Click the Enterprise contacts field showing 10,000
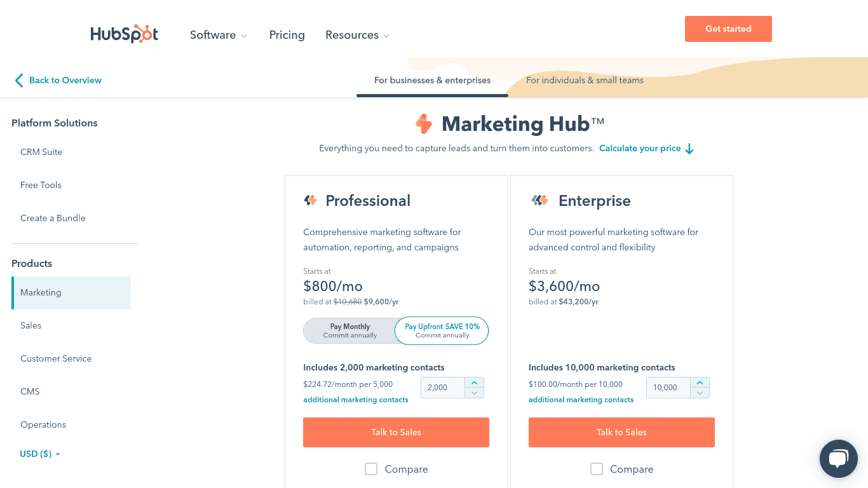Image resolution: width=868 pixels, height=488 pixels. tap(668, 388)
